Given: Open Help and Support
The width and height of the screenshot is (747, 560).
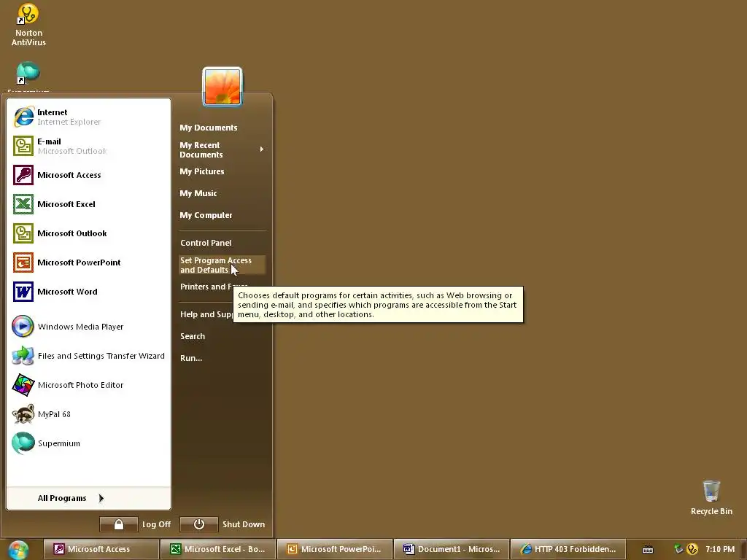Looking at the screenshot, I should point(206,314).
